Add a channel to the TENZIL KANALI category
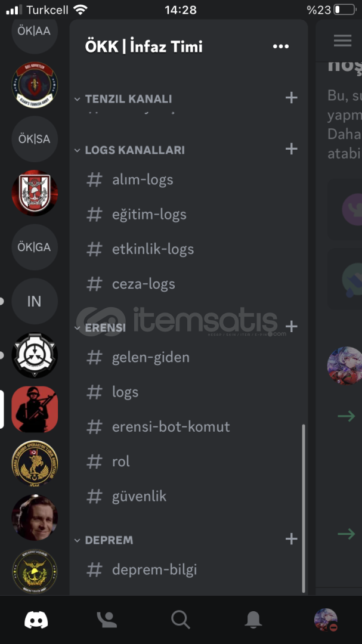This screenshot has height=644, width=362. (x=291, y=98)
